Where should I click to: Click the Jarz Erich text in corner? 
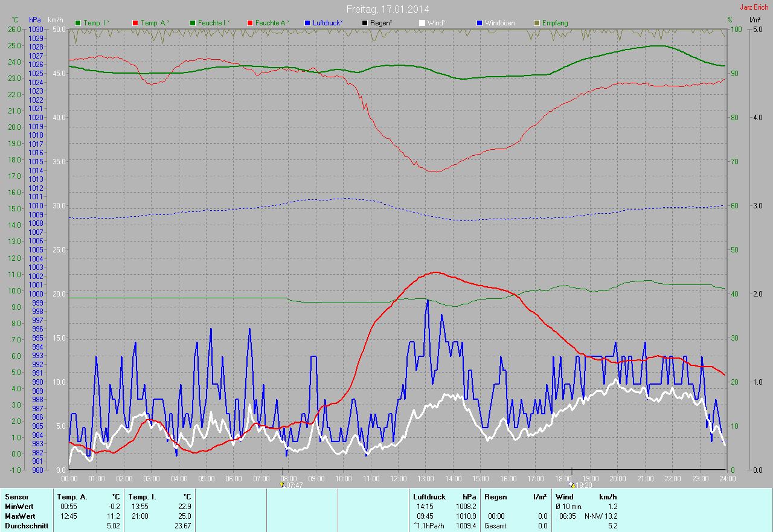(x=755, y=7)
